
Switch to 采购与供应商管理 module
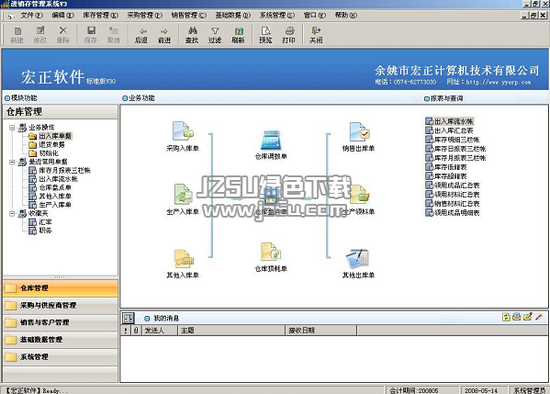coord(60,306)
